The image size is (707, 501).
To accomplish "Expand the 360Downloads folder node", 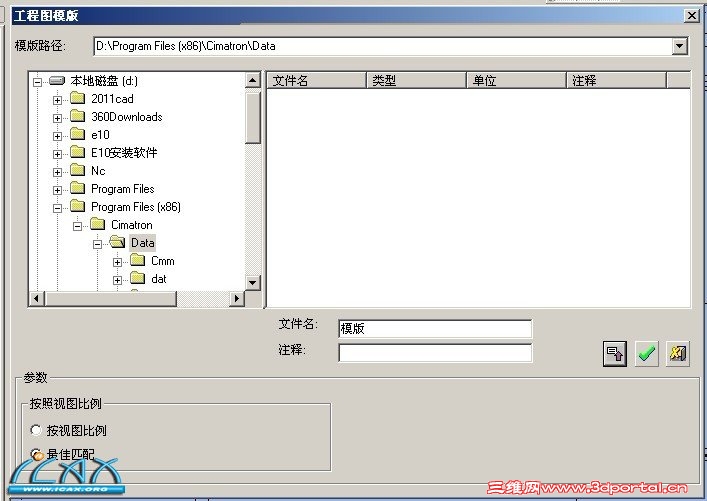I will tap(57, 118).
